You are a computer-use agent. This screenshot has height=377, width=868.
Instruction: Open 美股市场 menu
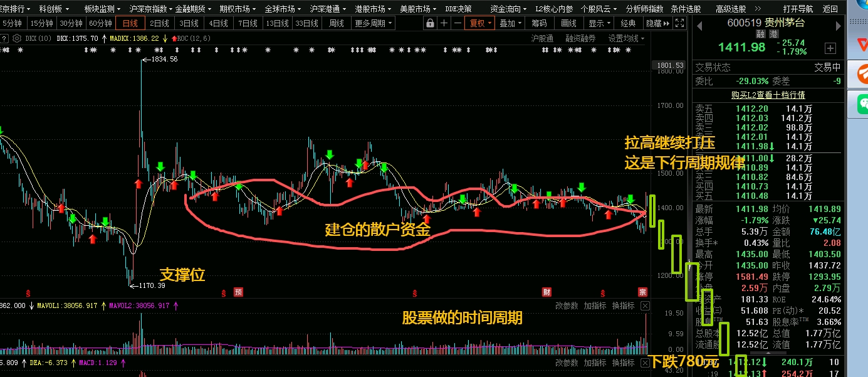pyautogui.click(x=419, y=9)
